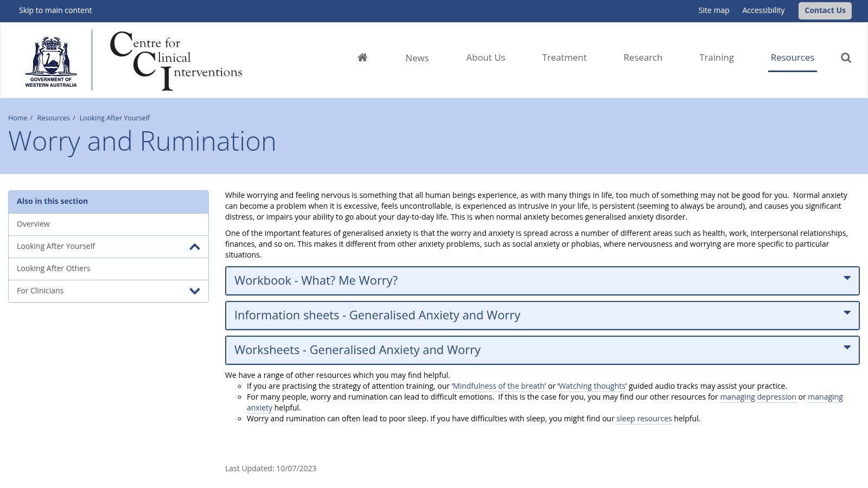This screenshot has height=488, width=868.
Task: Expand Worksheets - Generalised Anxiety and Worry
Action: [542, 350]
